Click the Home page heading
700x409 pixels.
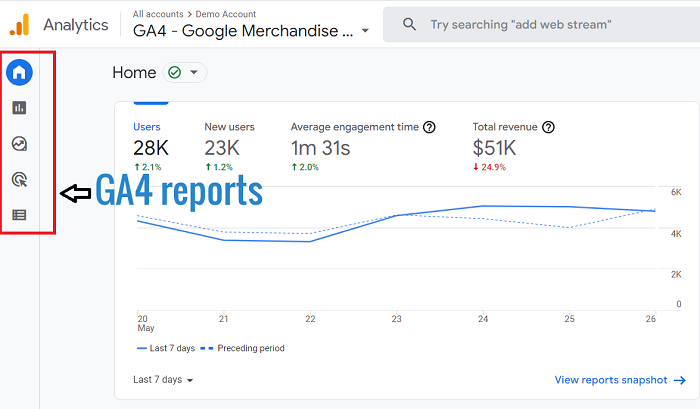coord(134,72)
